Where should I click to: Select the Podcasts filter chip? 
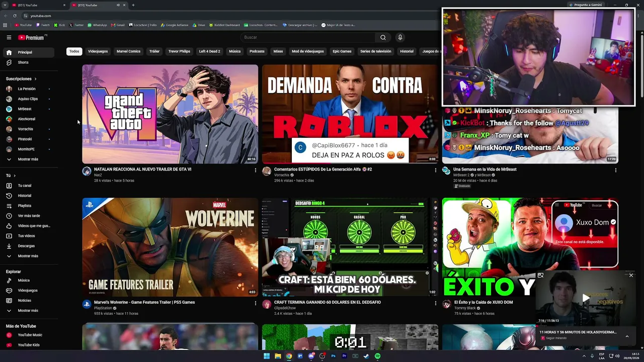coord(257,51)
